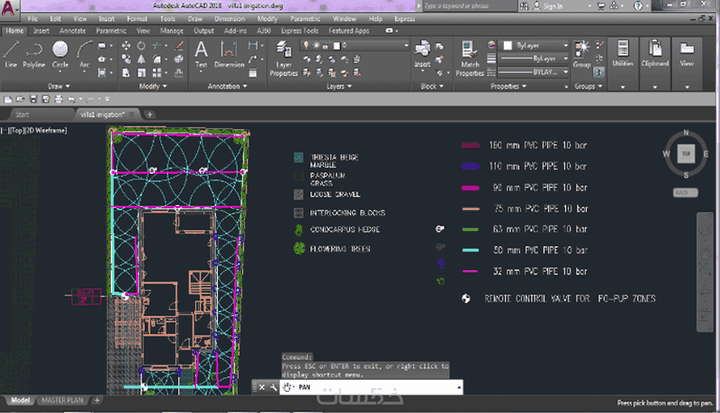Open the Help question mark icon

(x=637, y=6)
